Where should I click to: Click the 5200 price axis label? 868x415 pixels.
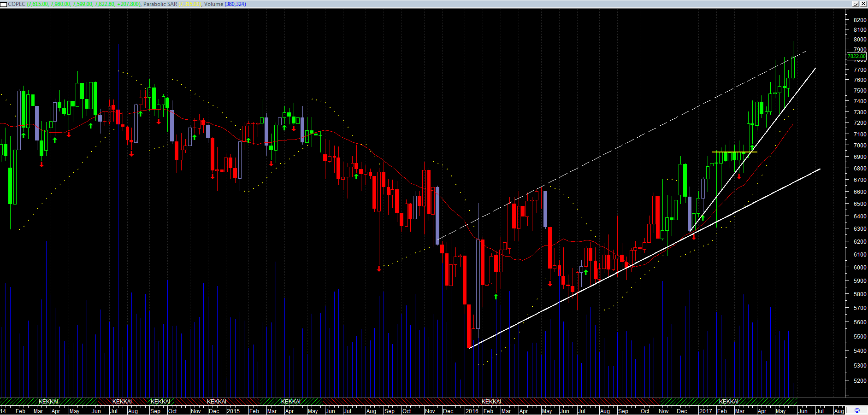pos(860,380)
